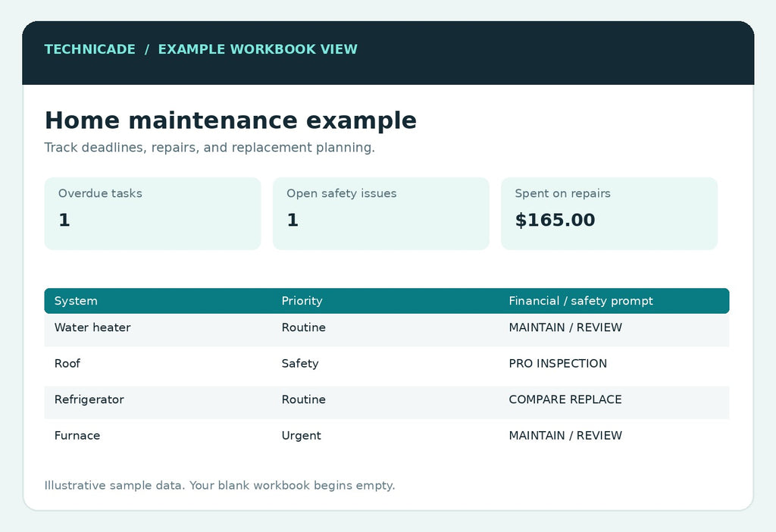Click the Urgent priority cell
776x532 pixels.
pyautogui.click(x=301, y=436)
